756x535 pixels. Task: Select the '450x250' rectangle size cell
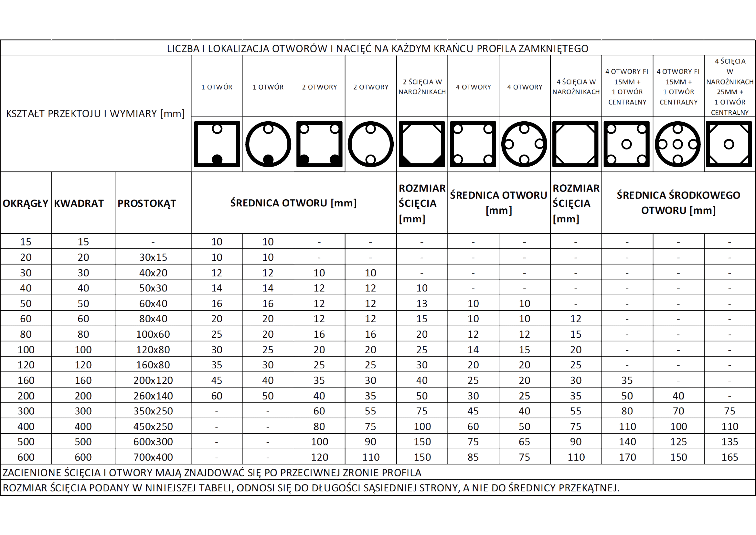point(153,426)
